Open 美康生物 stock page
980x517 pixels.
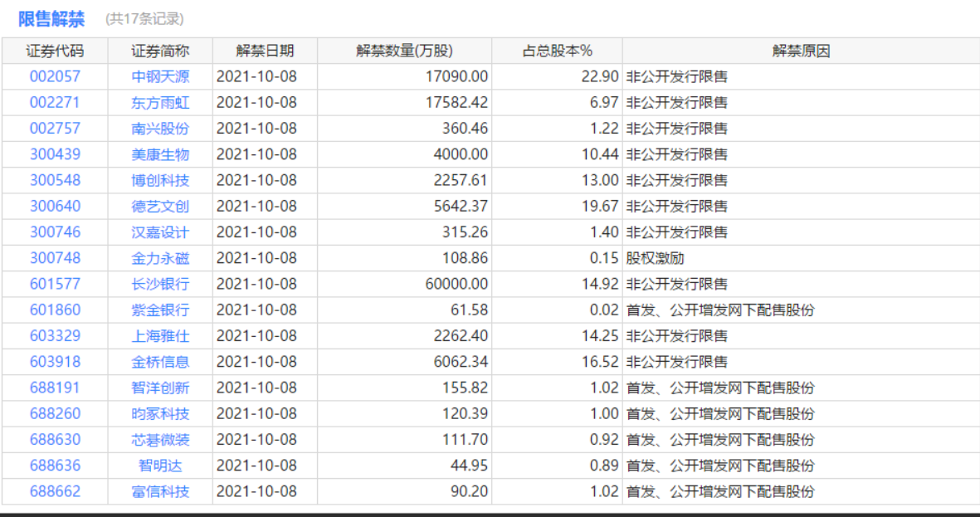point(160,154)
